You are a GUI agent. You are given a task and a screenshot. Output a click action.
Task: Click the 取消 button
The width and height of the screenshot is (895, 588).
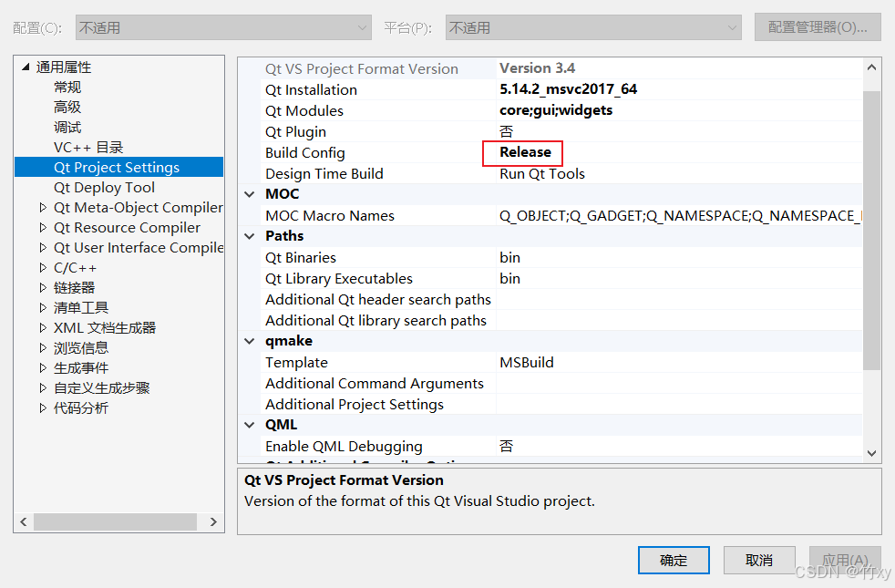759,560
